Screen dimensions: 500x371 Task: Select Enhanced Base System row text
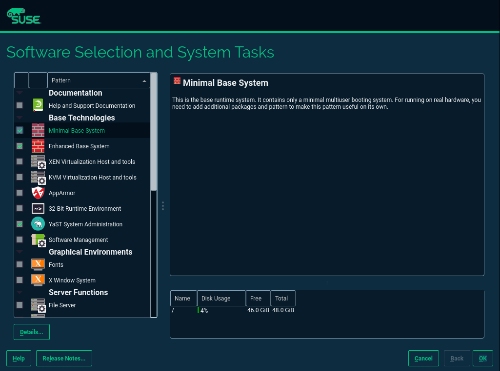(x=79, y=146)
